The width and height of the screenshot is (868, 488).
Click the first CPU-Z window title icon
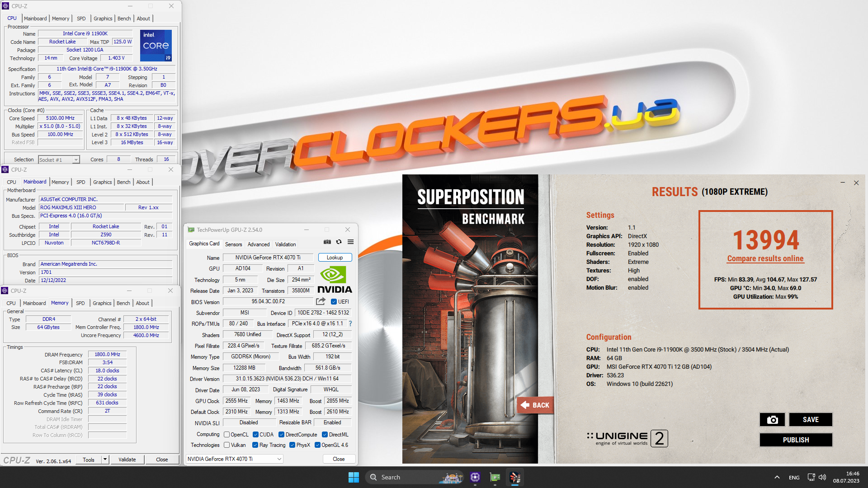pyautogui.click(x=6, y=6)
